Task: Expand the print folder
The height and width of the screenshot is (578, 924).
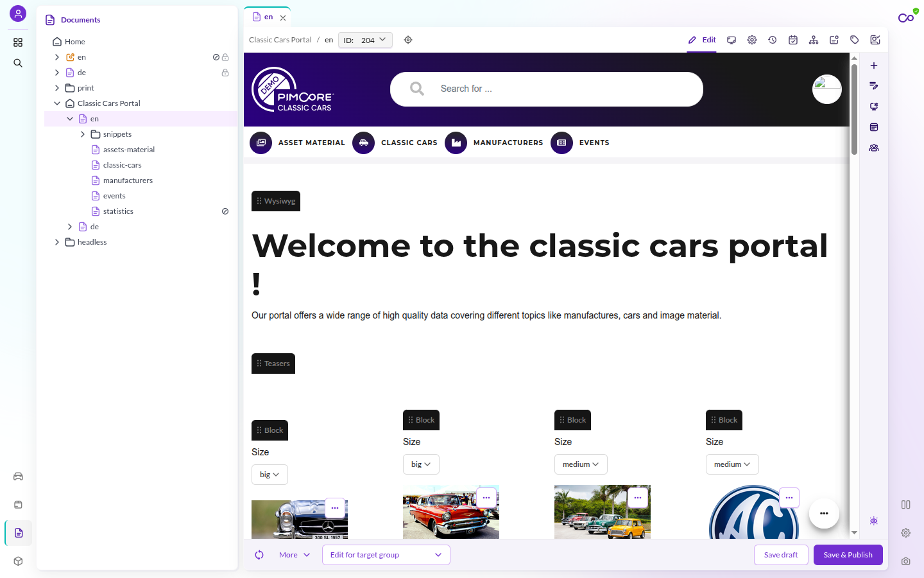Action: tap(57, 88)
